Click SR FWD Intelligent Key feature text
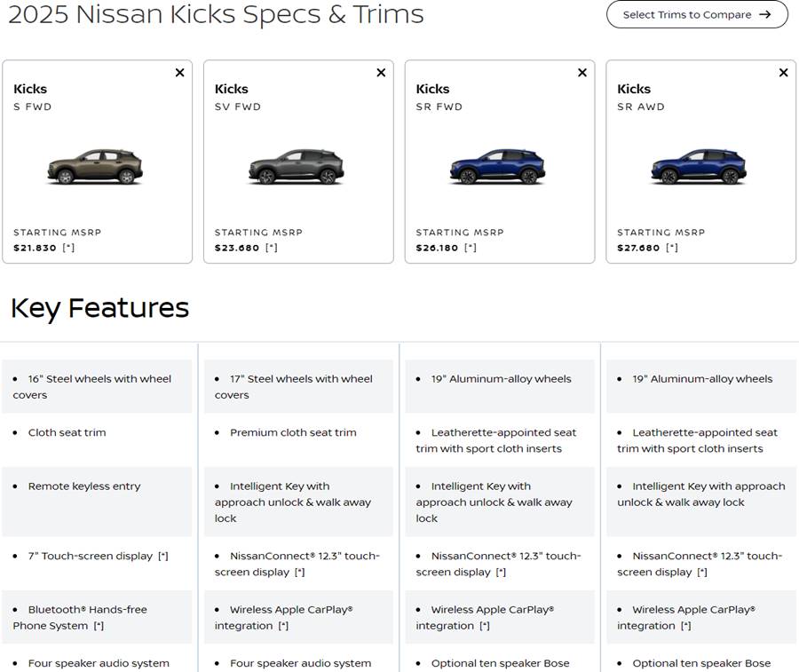This screenshot has width=799, height=672. pos(494,502)
